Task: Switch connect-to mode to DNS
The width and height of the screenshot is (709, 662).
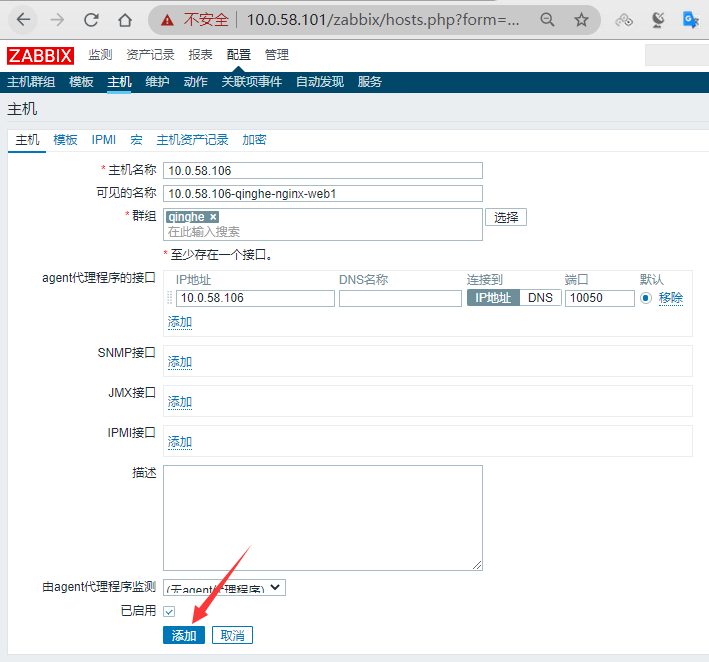Action: (540, 298)
